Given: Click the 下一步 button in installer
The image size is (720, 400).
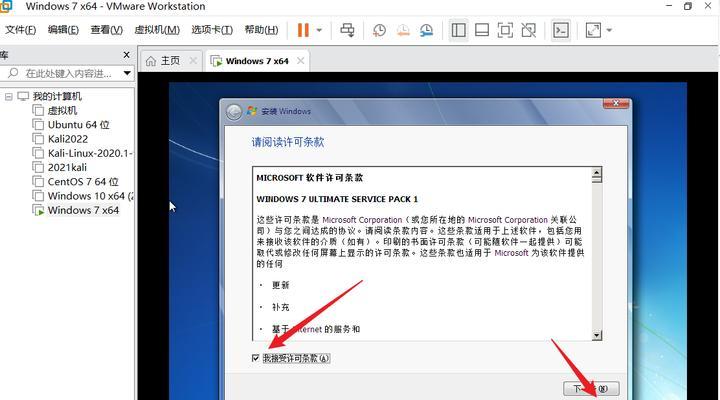Looking at the screenshot, I should [x=591, y=389].
